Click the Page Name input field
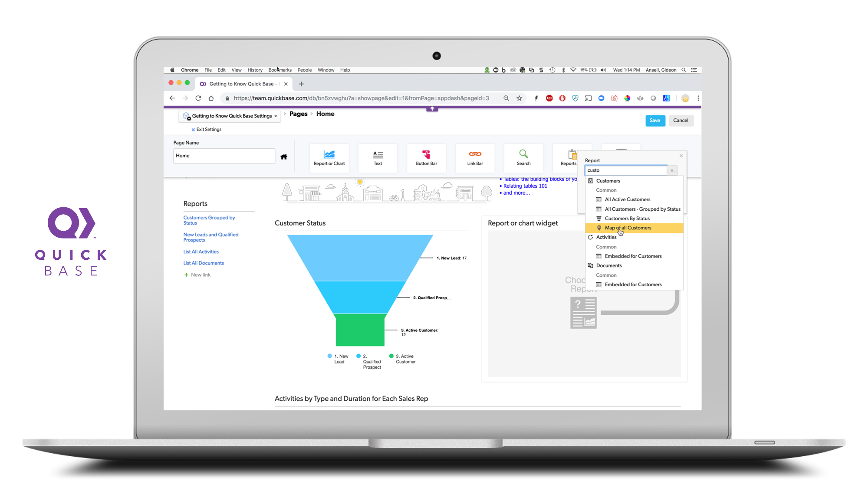Image resolution: width=868 pixels, height=484 pixels. 224,156
